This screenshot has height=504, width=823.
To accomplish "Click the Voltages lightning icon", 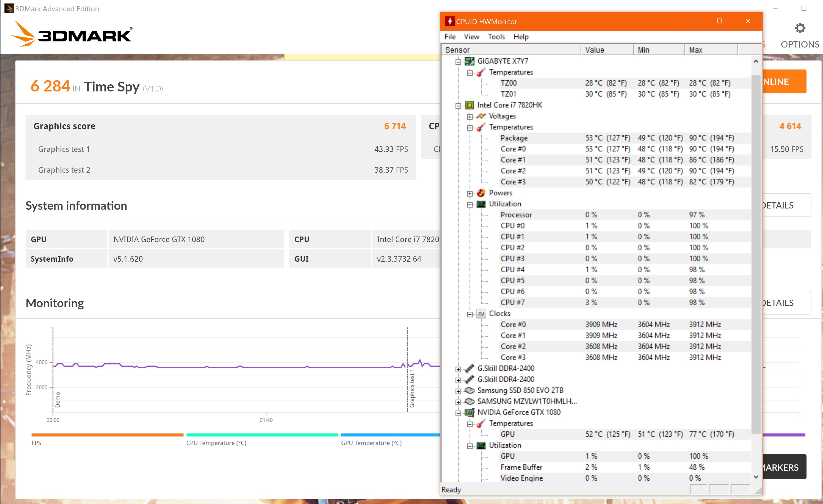I will pos(481,116).
